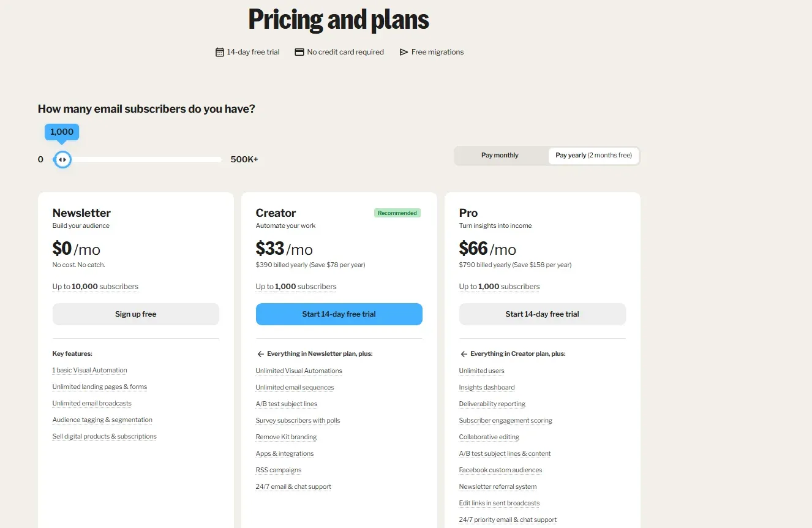Start 14-day free trial on Creator plan
The image size is (812, 528).
[x=339, y=314]
